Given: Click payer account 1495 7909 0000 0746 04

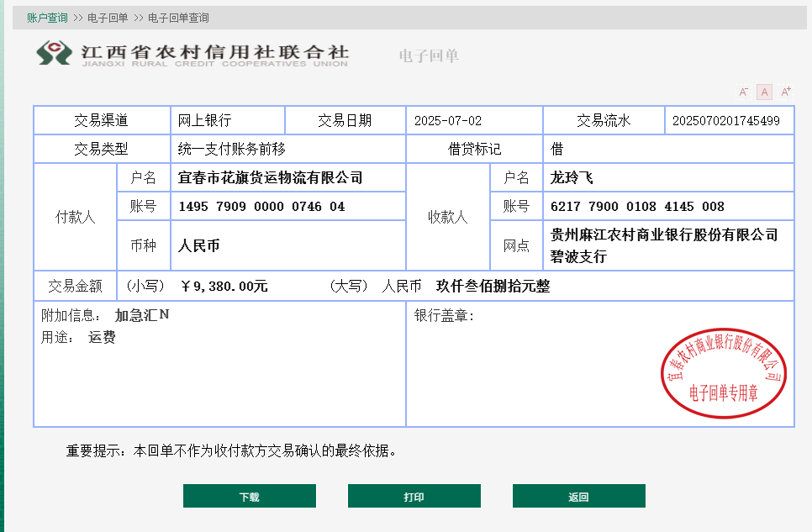Looking at the screenshot, I should click(x=261, y=206).
